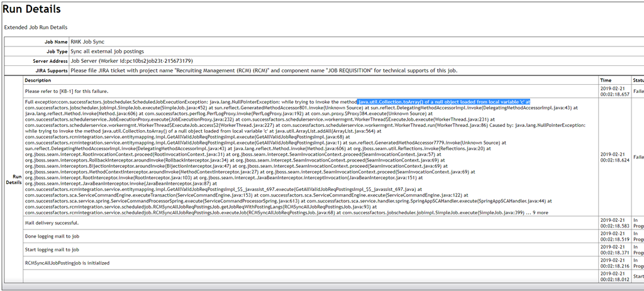Click the Job Server Worker Id value
Screen dimensions: 644x291
(132, 61)
